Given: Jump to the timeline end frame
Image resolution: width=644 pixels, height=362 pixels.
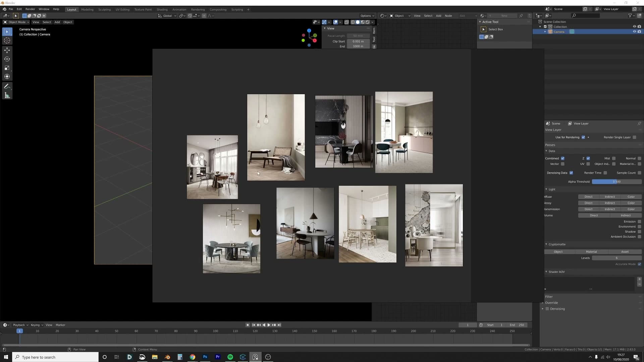Looking at the screenshot, I should point(279,325).
